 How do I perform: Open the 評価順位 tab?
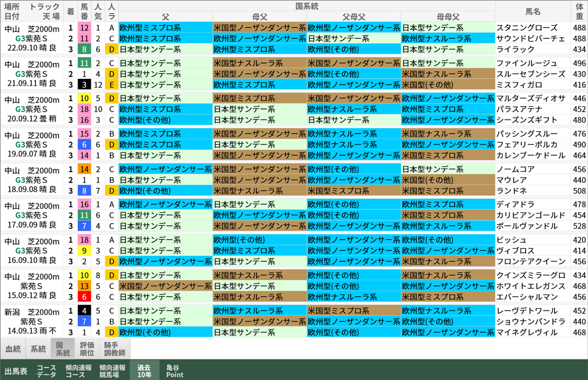click(88, 349)
